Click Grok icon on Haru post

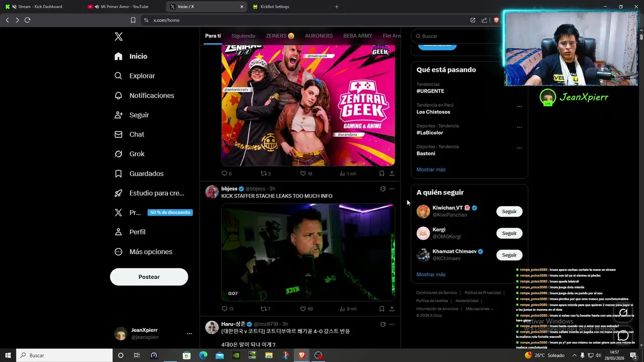point(383,324)
